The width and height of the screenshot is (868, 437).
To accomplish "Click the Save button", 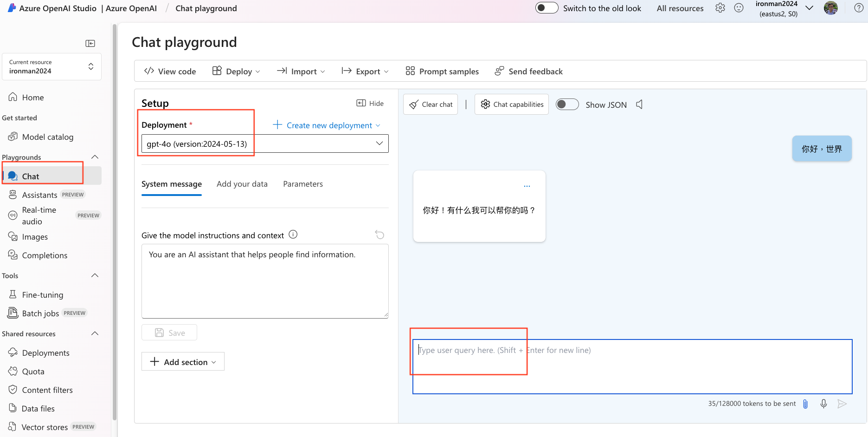I will (x=169, y=333).
